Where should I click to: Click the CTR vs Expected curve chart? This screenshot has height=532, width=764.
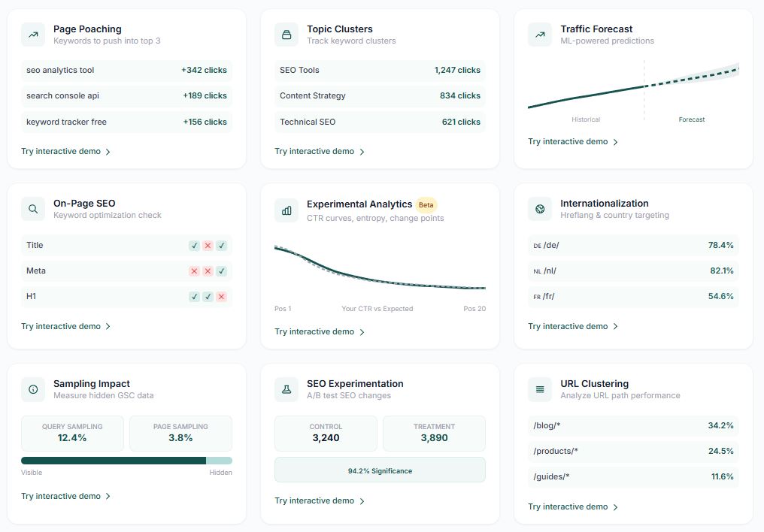(x=380, y=268)
